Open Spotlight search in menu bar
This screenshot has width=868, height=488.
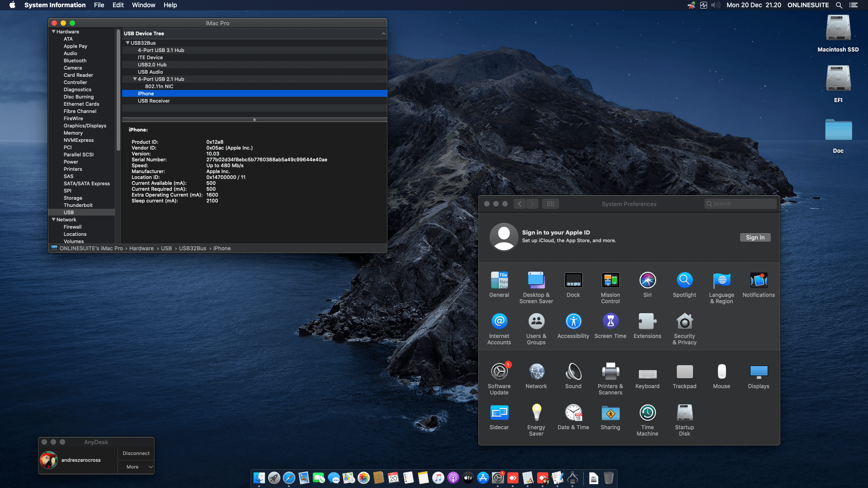(x=839, y=5)
